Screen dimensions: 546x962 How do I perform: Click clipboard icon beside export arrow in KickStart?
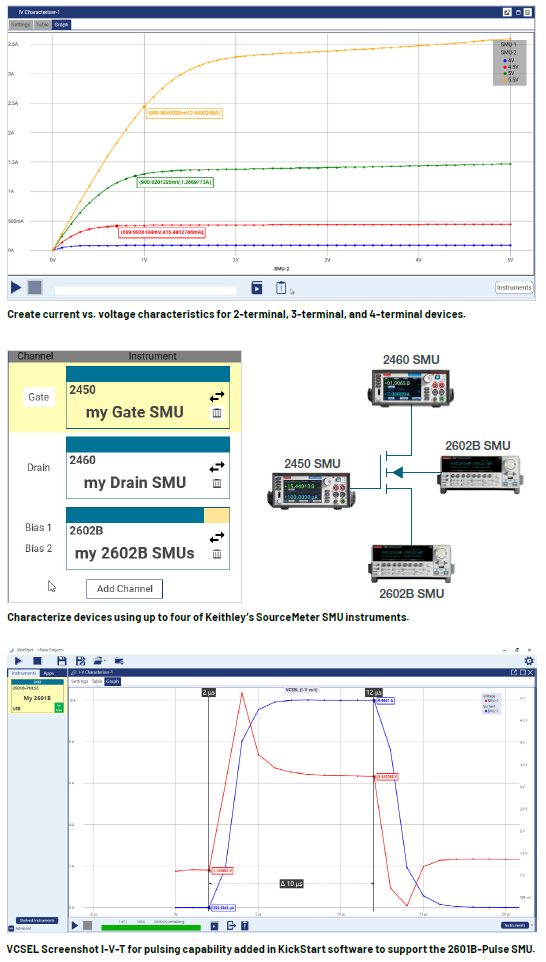pyautogui.click(x=245, y=925)
